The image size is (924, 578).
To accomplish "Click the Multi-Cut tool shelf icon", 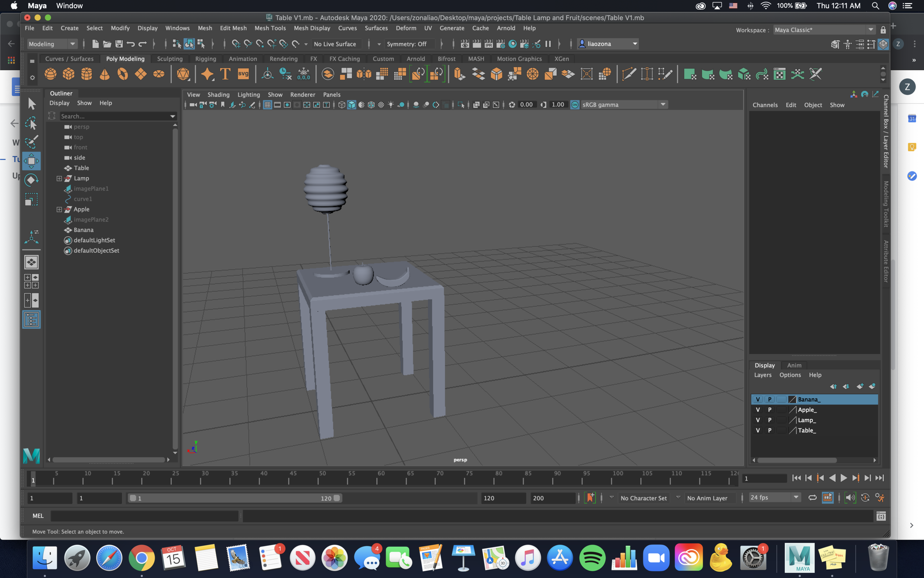I will point(629,74).
